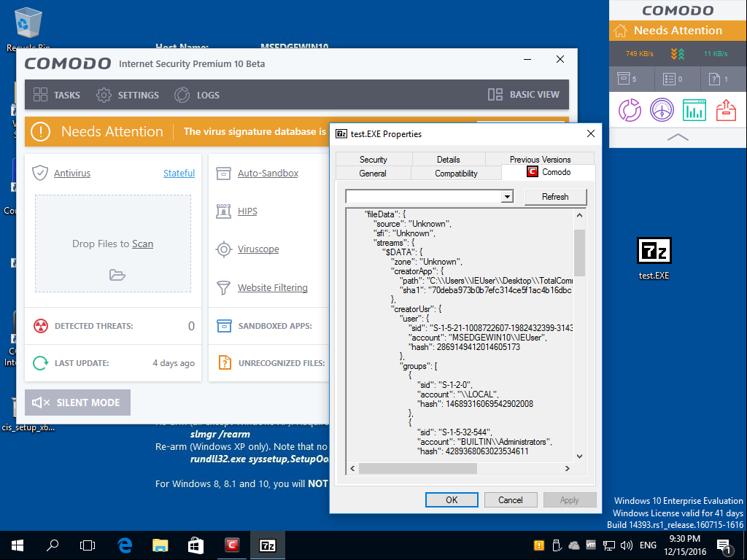This screenshot has width=747, height=560.
Task: Click the Refresh button
Action: coord(555,197)
